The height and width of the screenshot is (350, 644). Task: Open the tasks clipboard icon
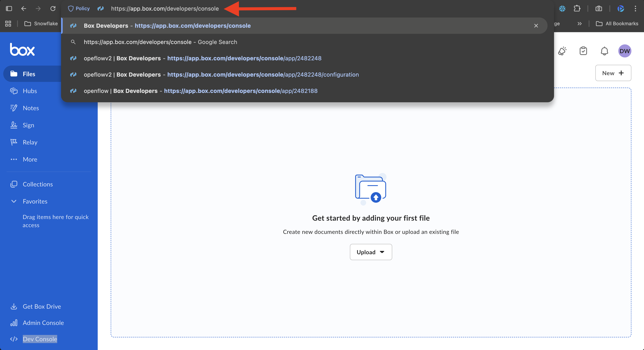[583, 51]
